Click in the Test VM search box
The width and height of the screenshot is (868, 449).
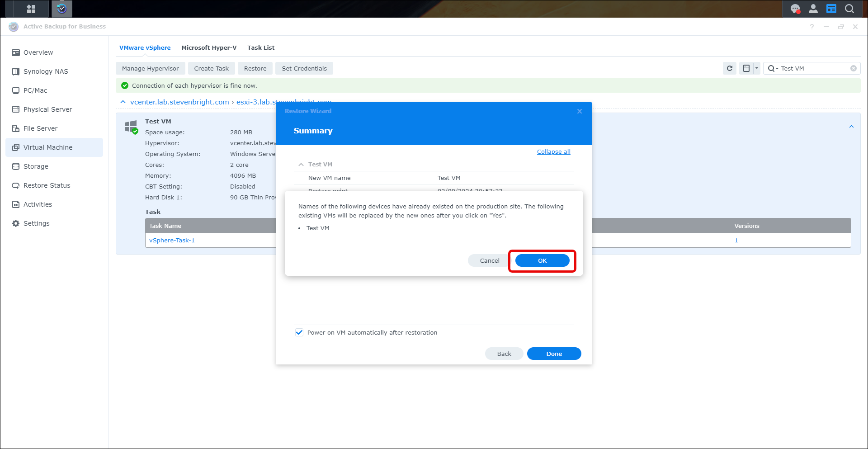tap(814, 68)
